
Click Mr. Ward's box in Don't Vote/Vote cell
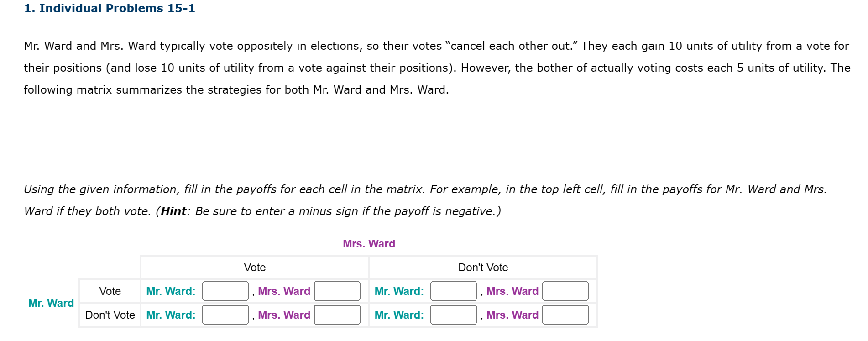click(225, 315)
